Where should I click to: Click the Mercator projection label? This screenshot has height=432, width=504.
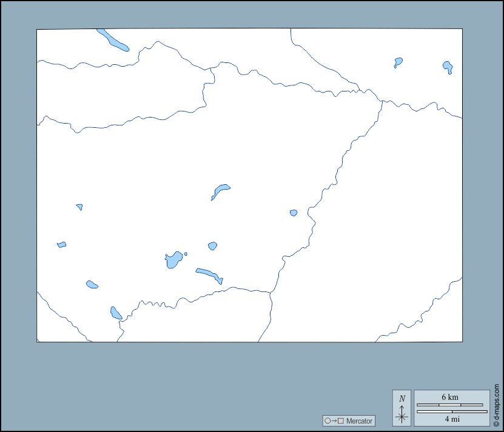[360, 420]
